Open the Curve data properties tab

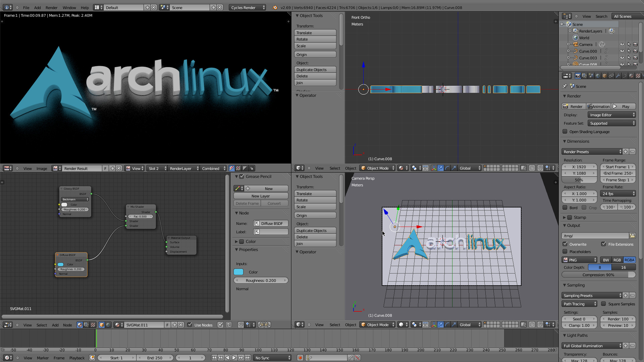(x=625, y=76)
